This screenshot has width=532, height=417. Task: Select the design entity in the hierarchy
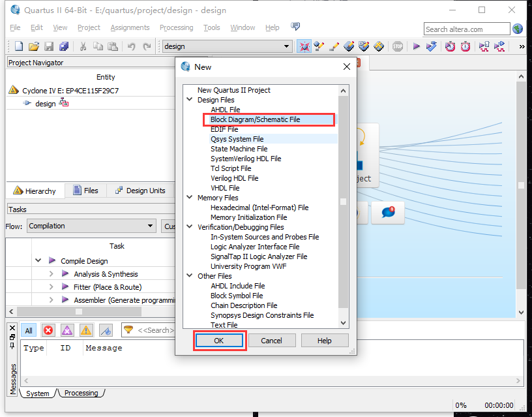pyautogui.click(x=46, y=104)
